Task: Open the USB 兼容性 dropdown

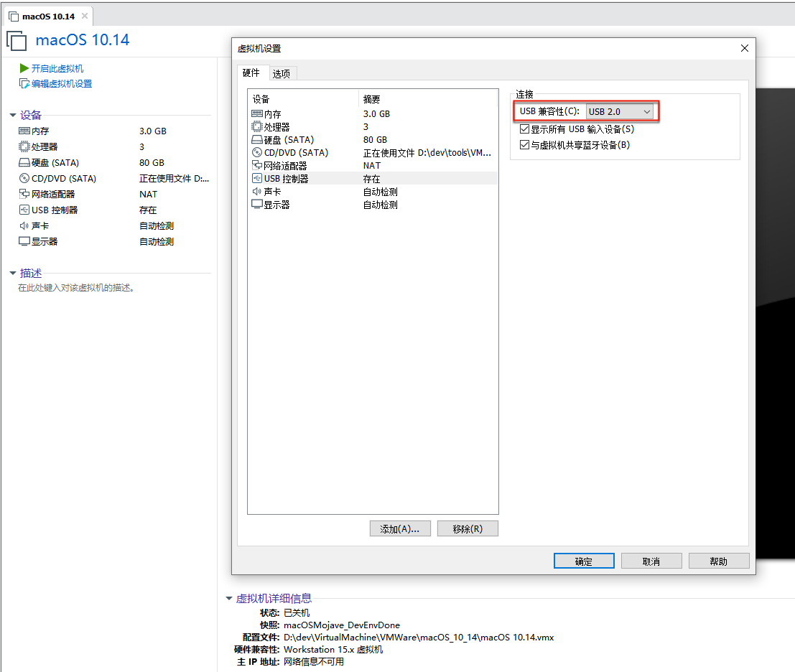Action: point(620,111)
